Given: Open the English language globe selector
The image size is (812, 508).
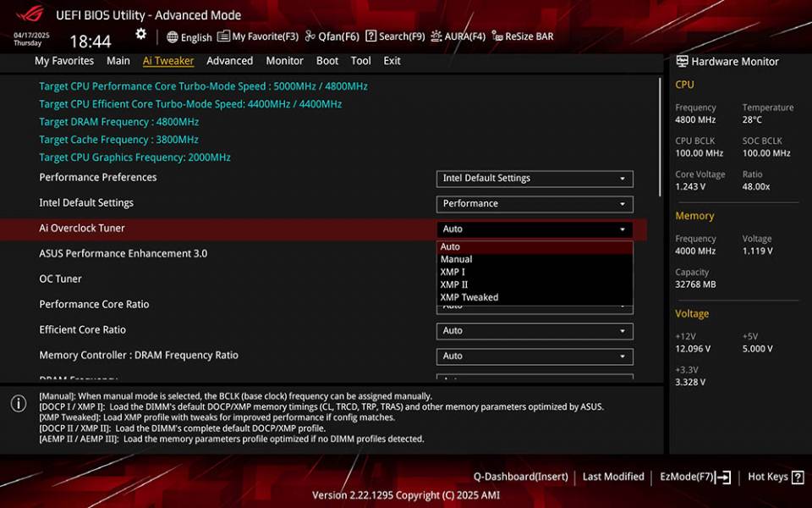Looking at the screenshot, I should 189,37.
